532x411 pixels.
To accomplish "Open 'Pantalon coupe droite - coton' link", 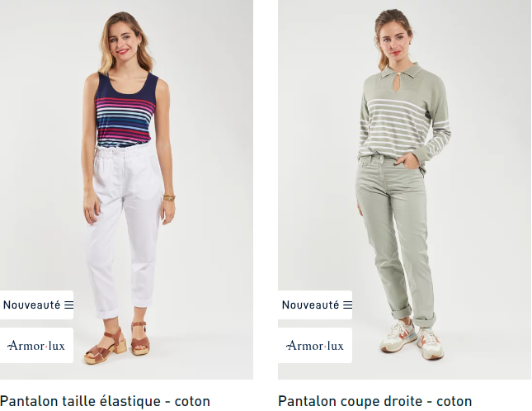I will tap(375, 401).
